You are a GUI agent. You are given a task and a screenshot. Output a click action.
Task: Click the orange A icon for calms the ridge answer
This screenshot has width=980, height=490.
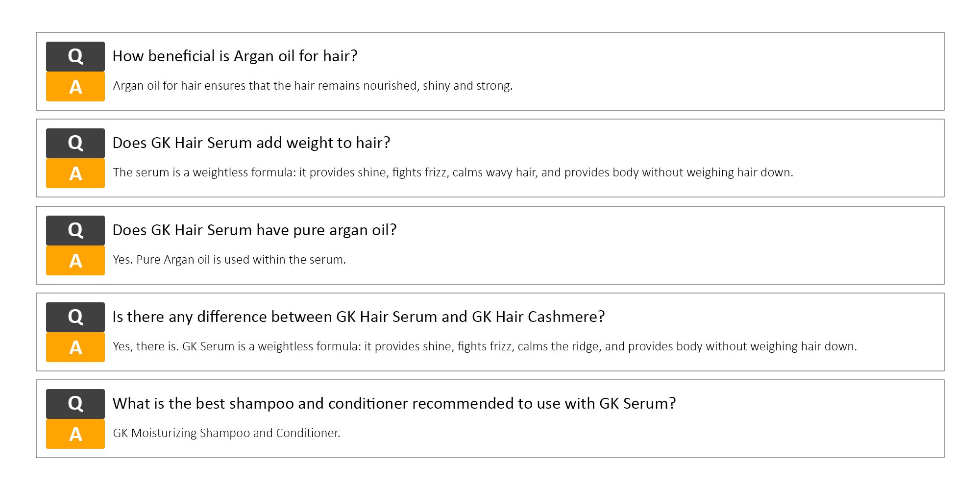pos(75,347)
